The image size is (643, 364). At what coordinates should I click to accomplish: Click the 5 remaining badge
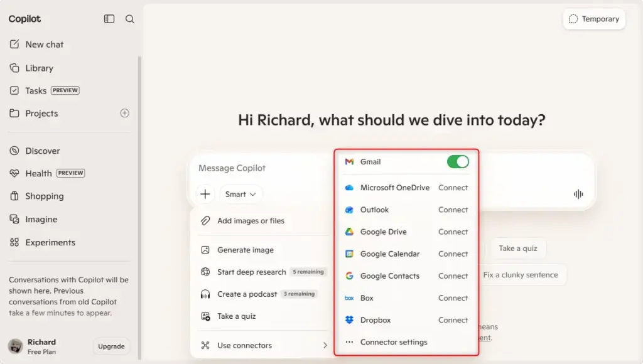click(x=308, y=272)
